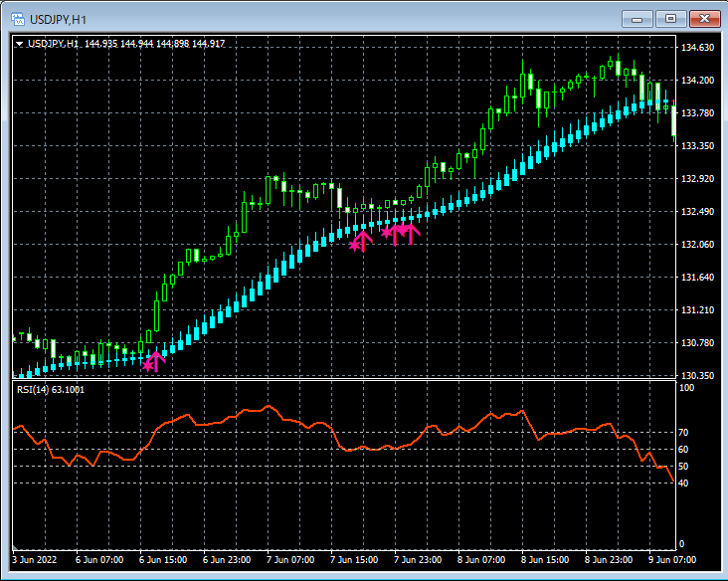Image resolution: width=728 pixels, height=581 pixels.
Task: Click the 7 Jun 15:00 time label
Action: pyautogui.click(x=354, y=560)
